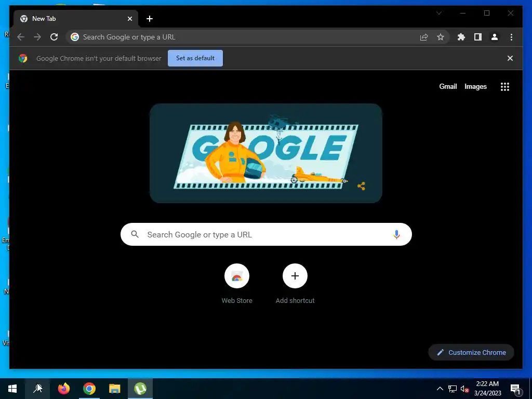Viewport: 532px width, 399px height.
Task: Click Customize Chrome button
Action: [471, 353]
